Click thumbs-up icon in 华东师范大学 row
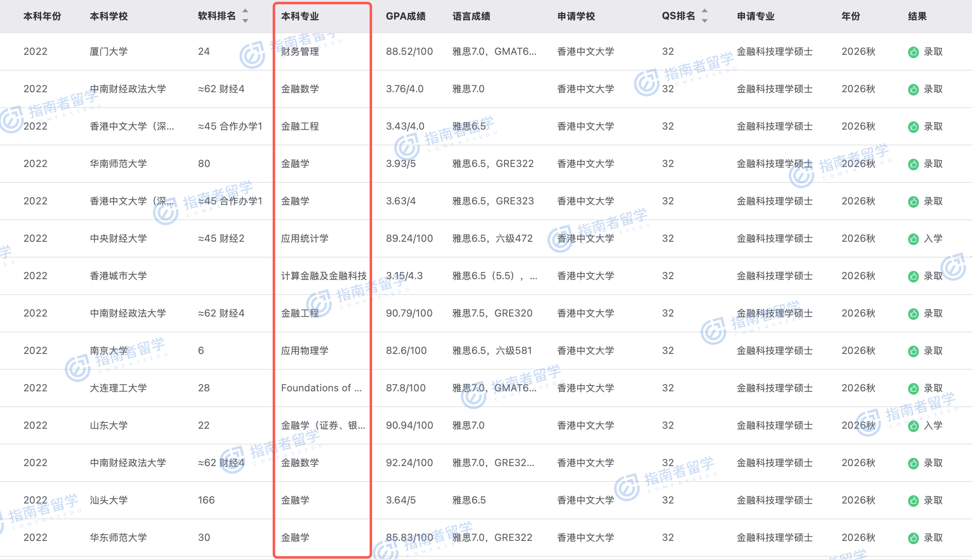972x560 pixels. [x=913, y=538]
